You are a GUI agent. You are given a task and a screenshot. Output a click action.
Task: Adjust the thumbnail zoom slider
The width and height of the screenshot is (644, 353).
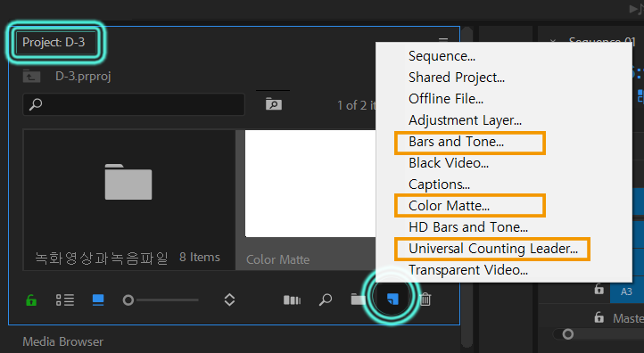tap(161, 300)
